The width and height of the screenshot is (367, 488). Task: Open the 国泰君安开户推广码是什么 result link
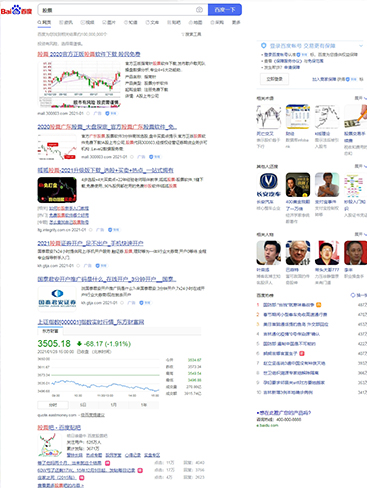(x=107, y=279)
